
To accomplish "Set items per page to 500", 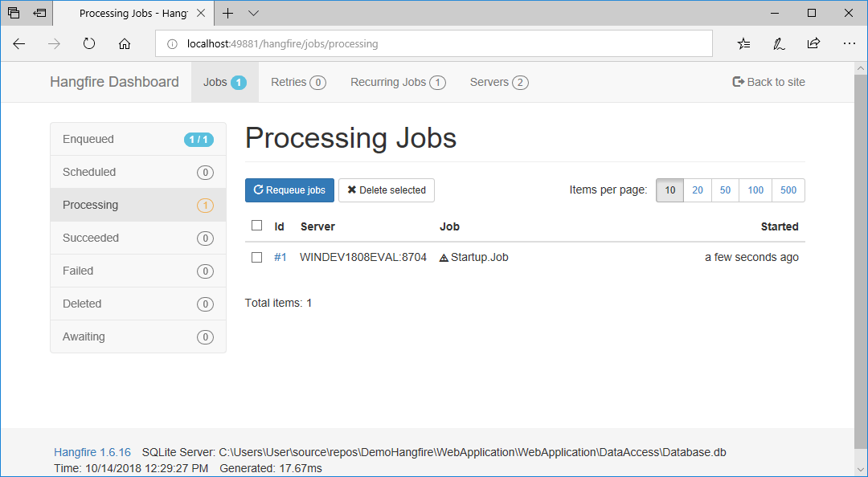I will [x=788, y=190].
